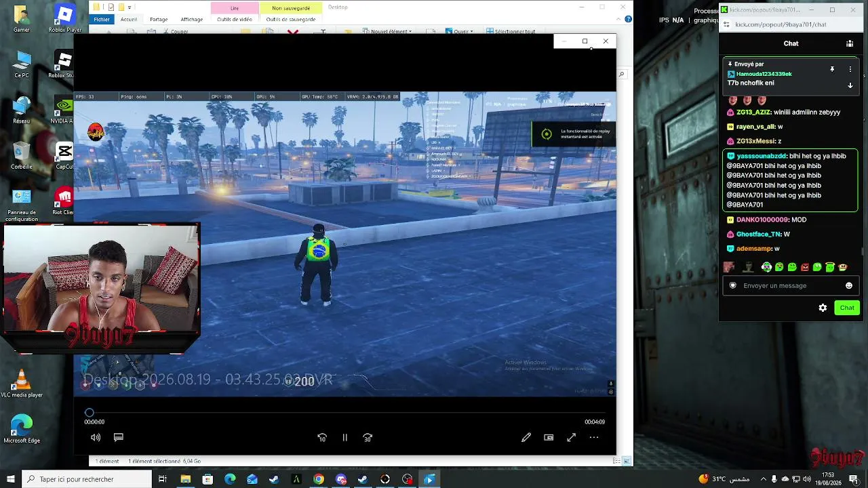This screenshot has width=868, height=488.
Task: Open the weather widget showing 31°C
Action: (x=726, y=479)
